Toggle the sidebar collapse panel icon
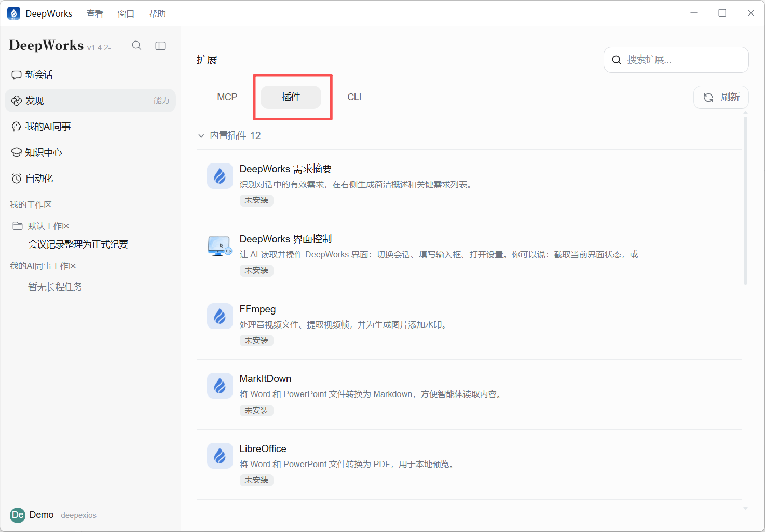Screen dimensions: 765x532 click(x=160, y=46)
